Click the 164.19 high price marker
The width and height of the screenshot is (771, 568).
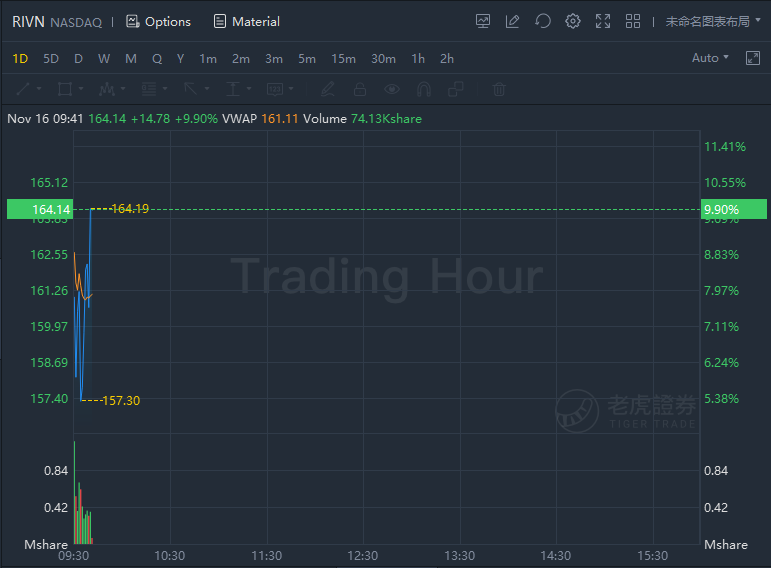(x=130, y=209)
